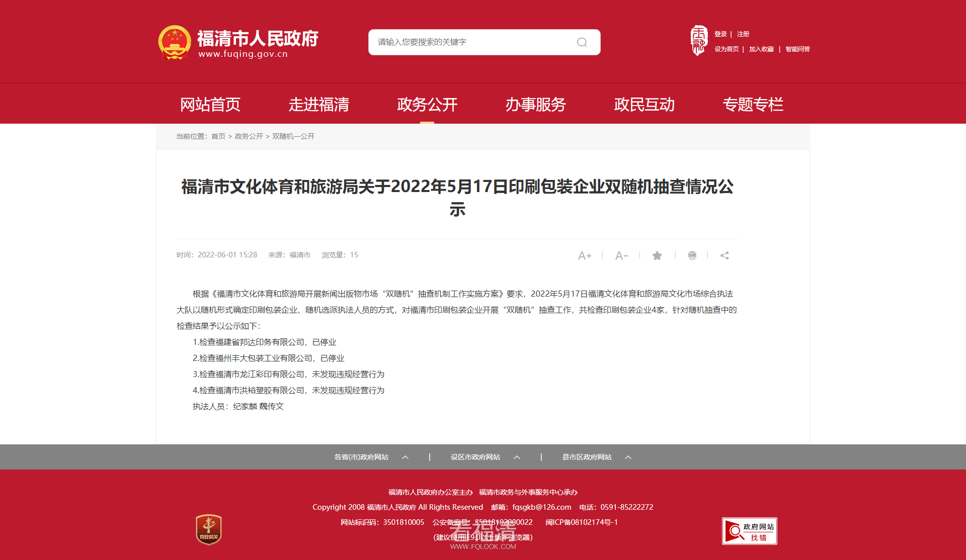Click the share icon
The height and width of the screenshot is (560, 966).
724,255
